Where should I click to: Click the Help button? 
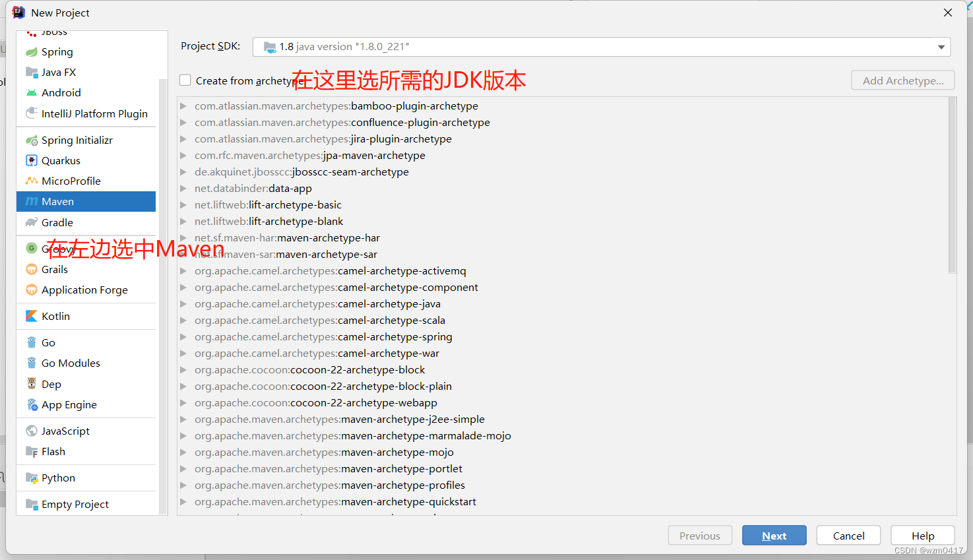click(923, 536)
